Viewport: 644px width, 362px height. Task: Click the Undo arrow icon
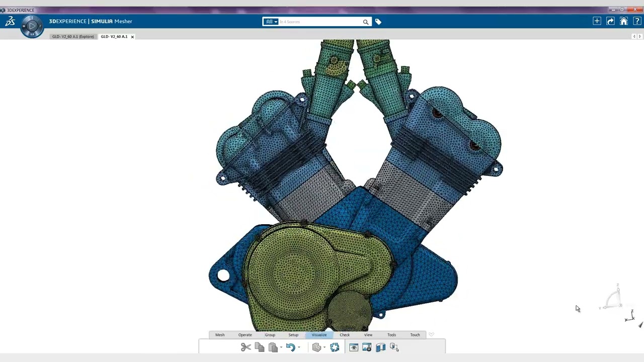290,347
